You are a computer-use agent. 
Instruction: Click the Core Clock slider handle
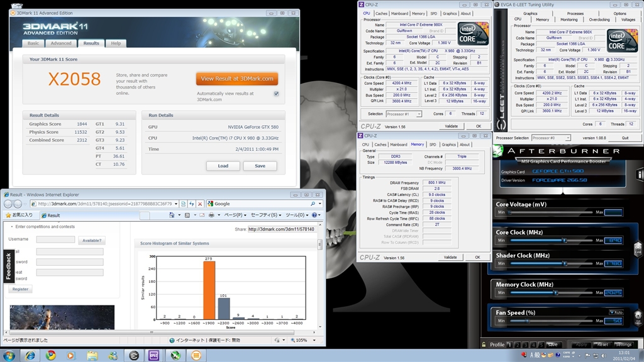[565, 240]
